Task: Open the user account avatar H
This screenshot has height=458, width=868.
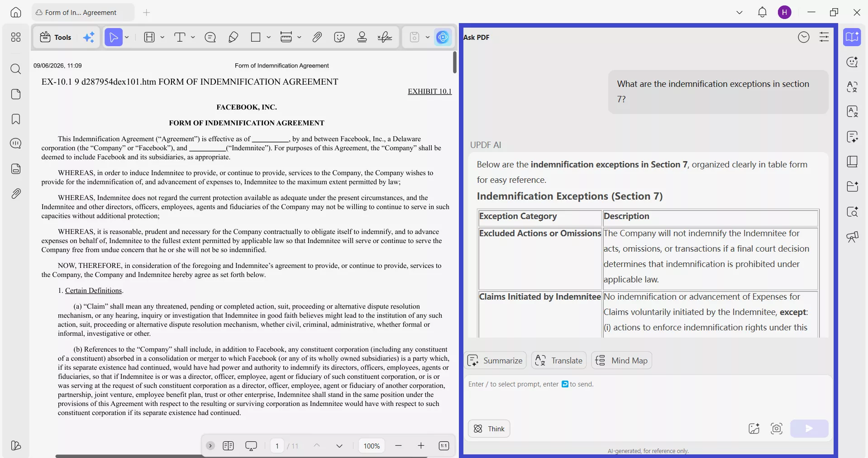Action: tap(785, 12)
